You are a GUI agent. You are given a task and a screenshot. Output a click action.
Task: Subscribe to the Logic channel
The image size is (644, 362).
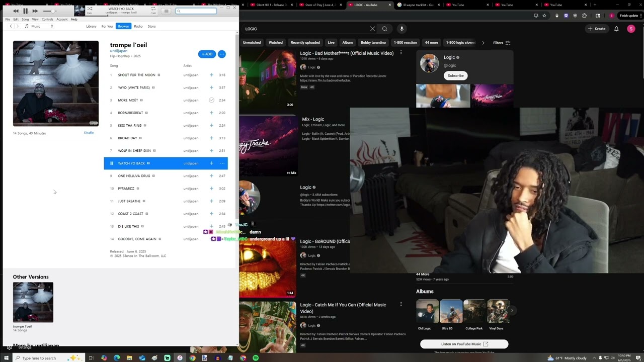coord(455,75)
